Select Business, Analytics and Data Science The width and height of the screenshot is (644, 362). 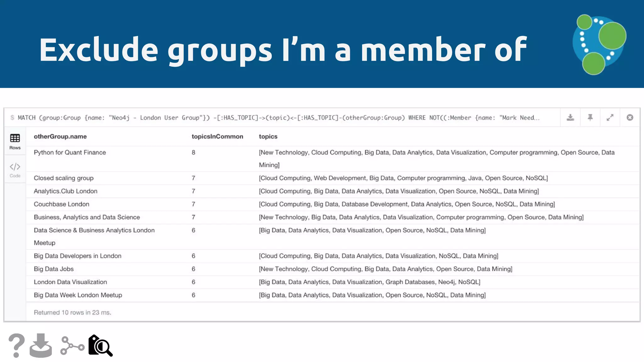[x=333, y=217]
